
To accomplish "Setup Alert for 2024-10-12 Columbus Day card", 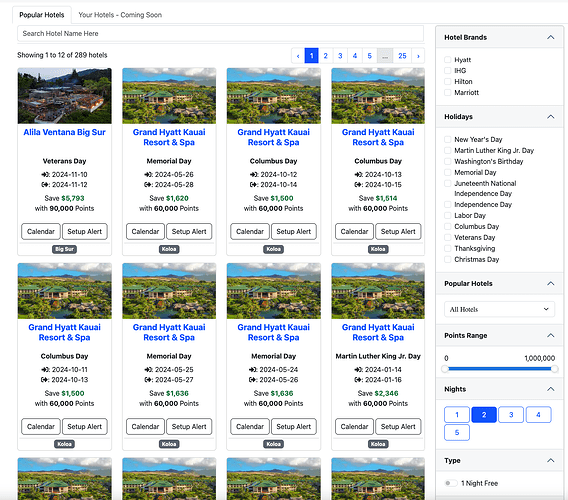I will [293, 232].
